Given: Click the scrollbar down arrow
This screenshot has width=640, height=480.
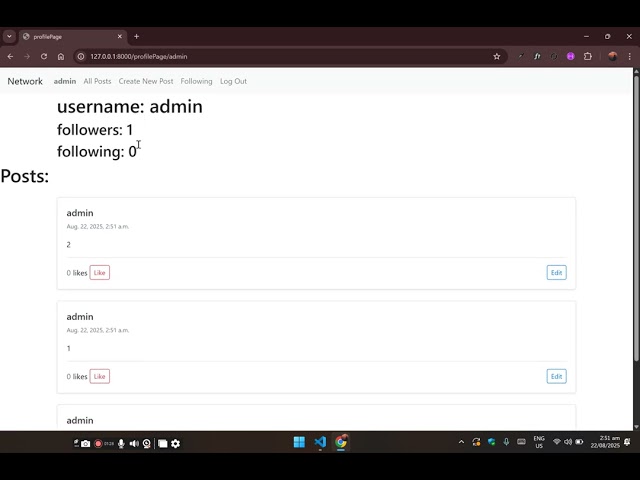Looking at the screenshot, I should click(x=636, y=427).
